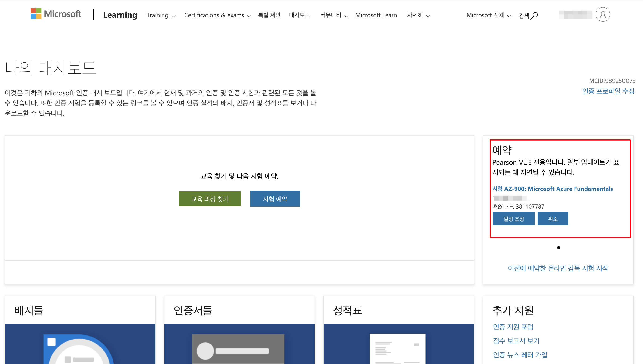The height and width of the screenshot is (364, 643).
Task: Expand the 자세히 dropdown menu
Action: (x=418, y=15)
